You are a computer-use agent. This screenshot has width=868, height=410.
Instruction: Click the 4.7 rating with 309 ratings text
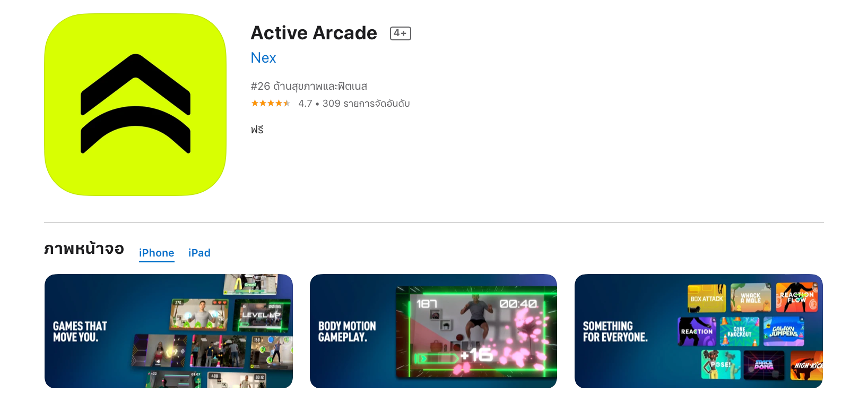point(354,104)
